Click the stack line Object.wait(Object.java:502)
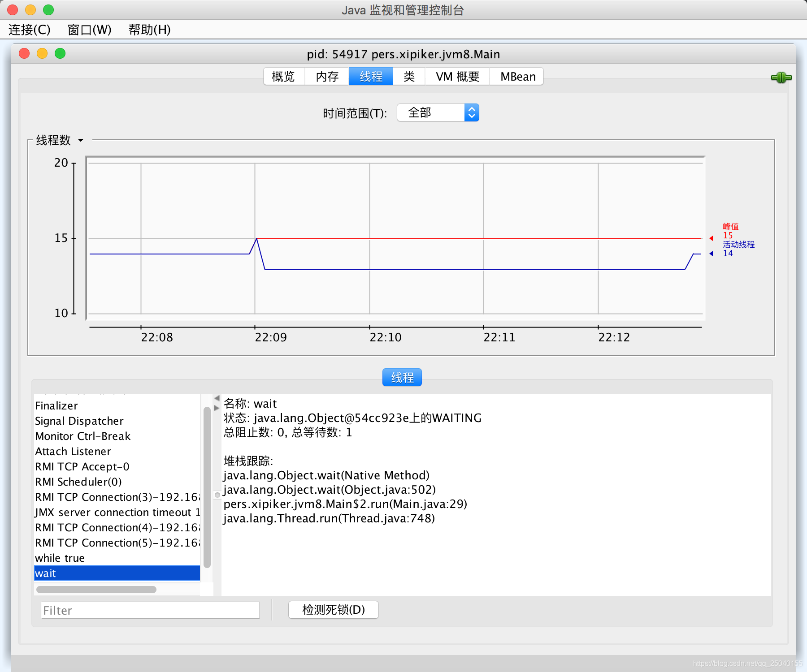Screen dimensions: 807x672 (x=330, y=490)
